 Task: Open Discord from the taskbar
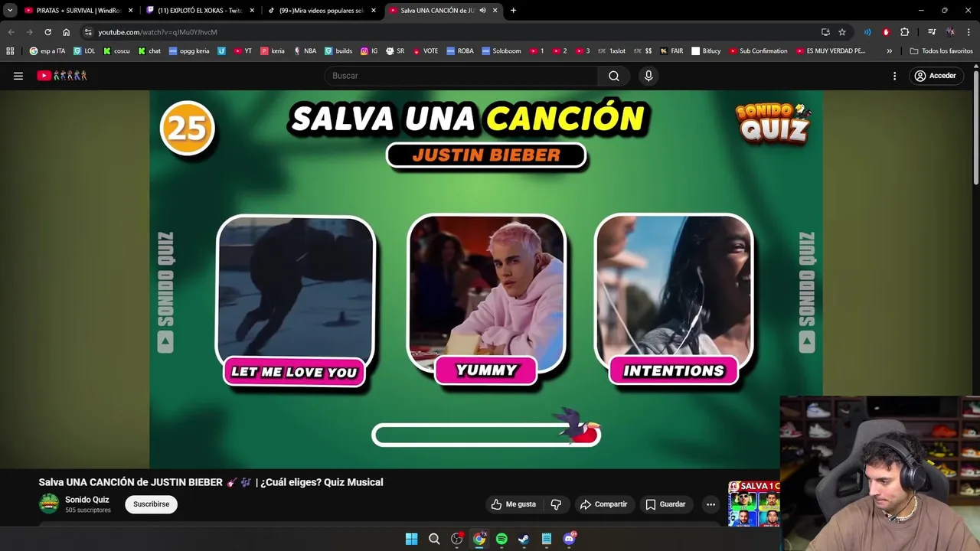[x=569, y=539]
